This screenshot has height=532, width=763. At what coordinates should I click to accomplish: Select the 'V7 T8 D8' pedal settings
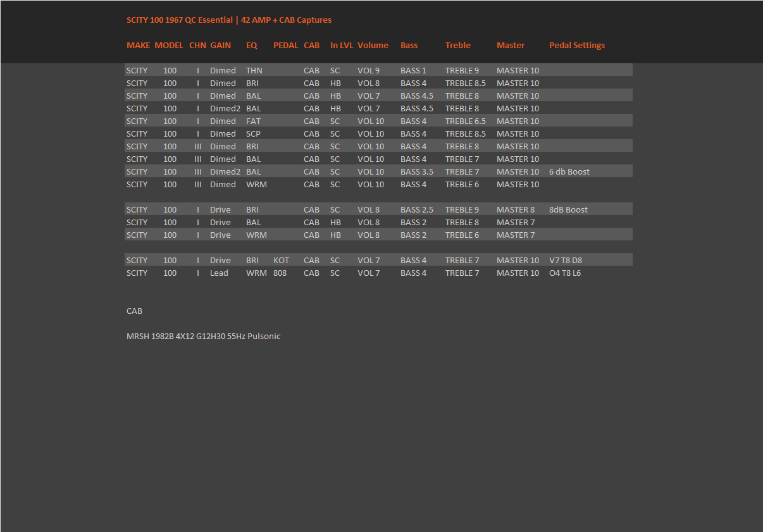pos(566,260)
